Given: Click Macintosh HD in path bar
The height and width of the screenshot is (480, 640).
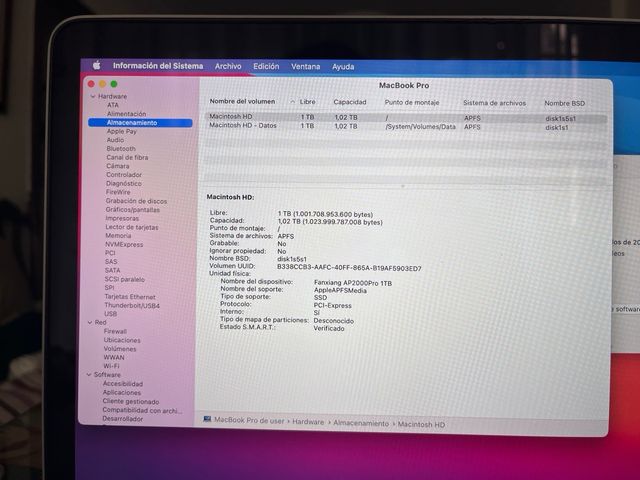Looking at the screenshot, I should point(421,424).
